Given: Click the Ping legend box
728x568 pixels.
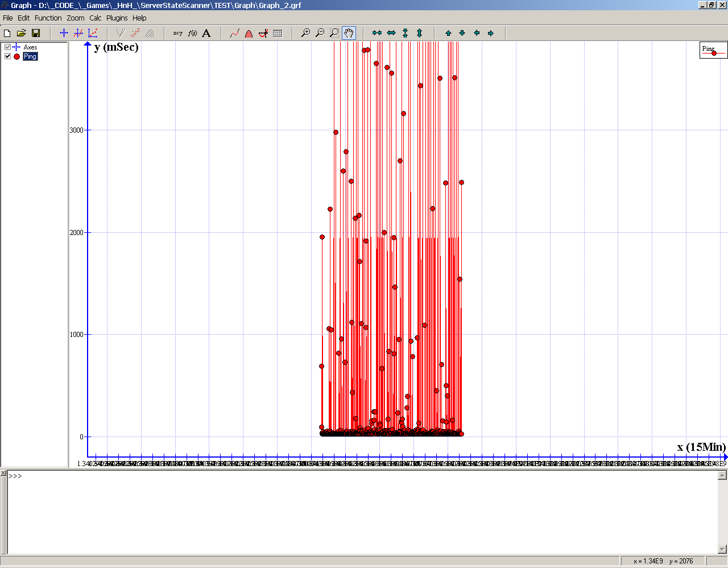Looking at the screenshot, I should coord(713,50).
